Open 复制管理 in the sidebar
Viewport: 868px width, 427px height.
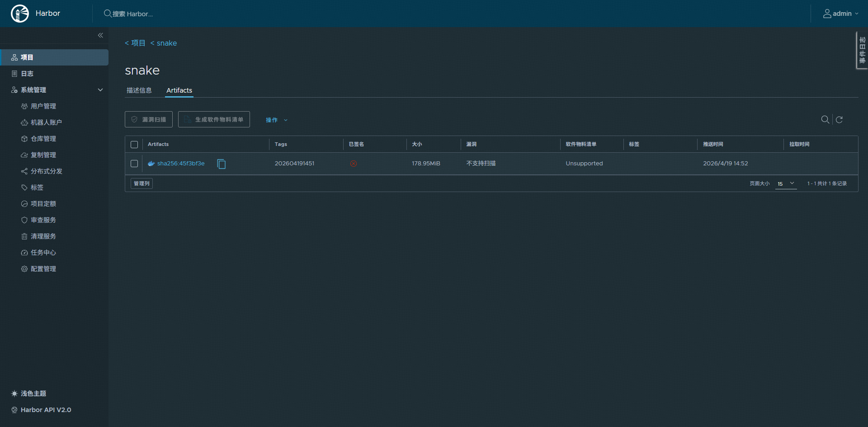(x=43, y=155)
